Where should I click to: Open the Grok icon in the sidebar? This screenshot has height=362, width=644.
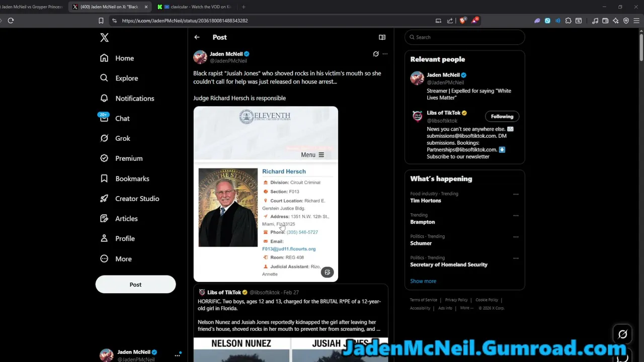104,138
